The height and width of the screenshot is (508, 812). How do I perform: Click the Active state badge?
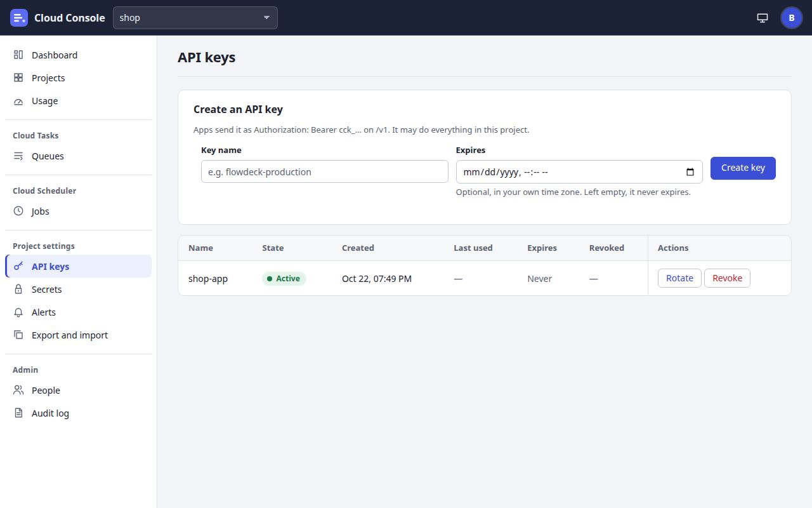coord(284,279)
